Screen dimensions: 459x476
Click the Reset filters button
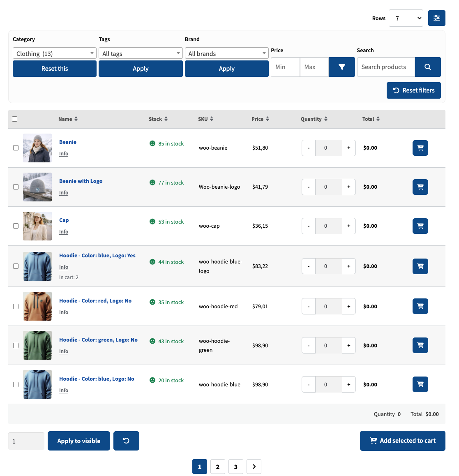click(414, 90)
